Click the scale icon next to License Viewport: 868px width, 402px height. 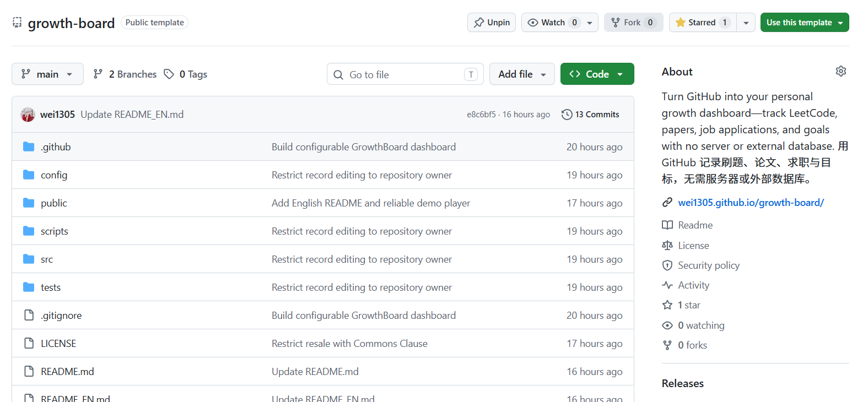click(667, 246)
